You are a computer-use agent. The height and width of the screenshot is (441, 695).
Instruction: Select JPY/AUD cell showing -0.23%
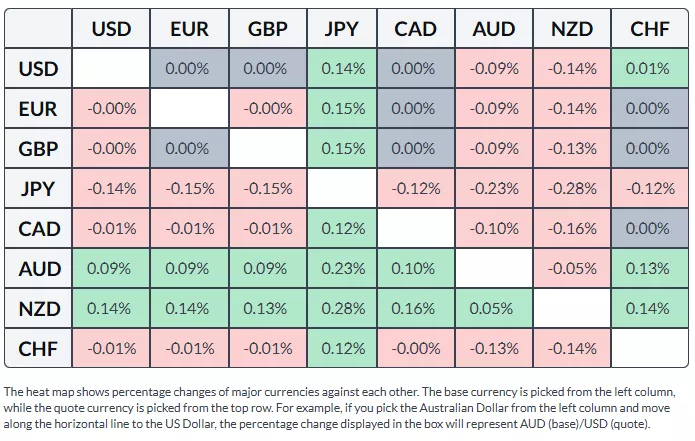point(494,189)
